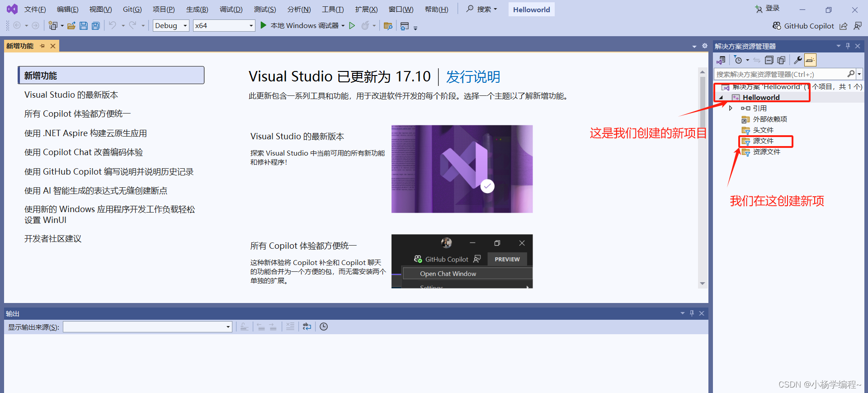Viewport: 868px width, 393px height.
Task: Click the What's New page vertical scrollbar
Action: click(703, 177)
